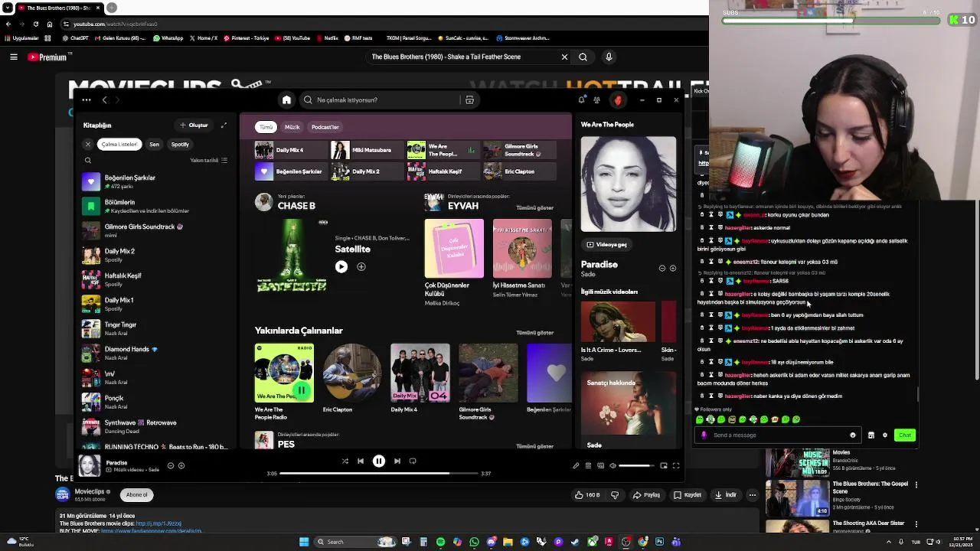Screen dimensions: 980x551
Task: Clear library filter with X chip
Action: click(88, 145)
